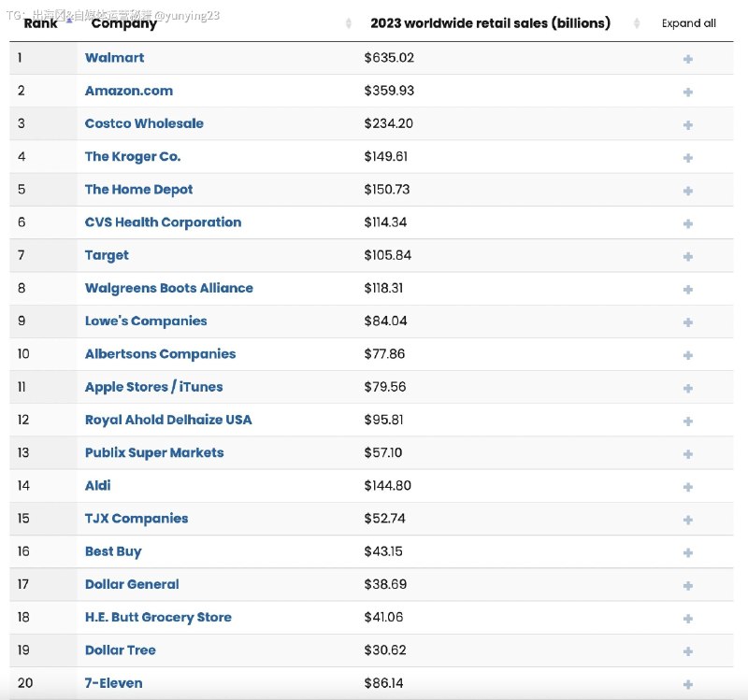The image size is (748, 700).
Task: Click plus icon in Target row
Action: pyautogui.click(x=687, y=256)
